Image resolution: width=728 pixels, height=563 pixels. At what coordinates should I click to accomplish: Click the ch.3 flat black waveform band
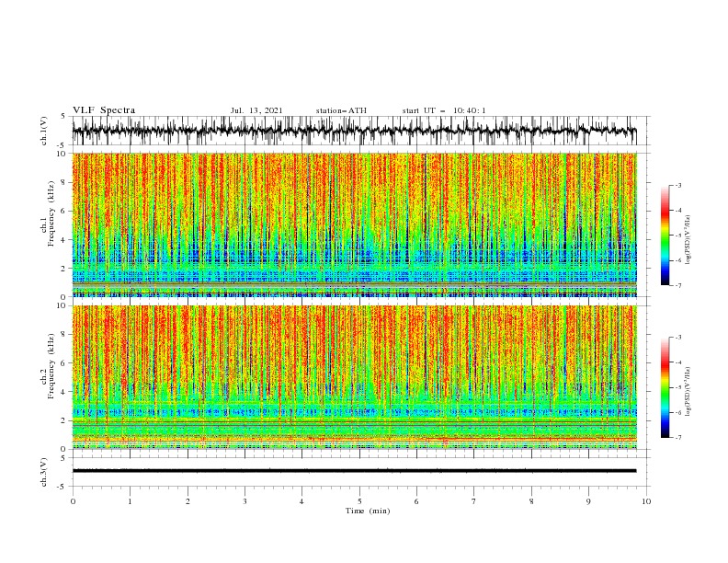click(354, 471)
